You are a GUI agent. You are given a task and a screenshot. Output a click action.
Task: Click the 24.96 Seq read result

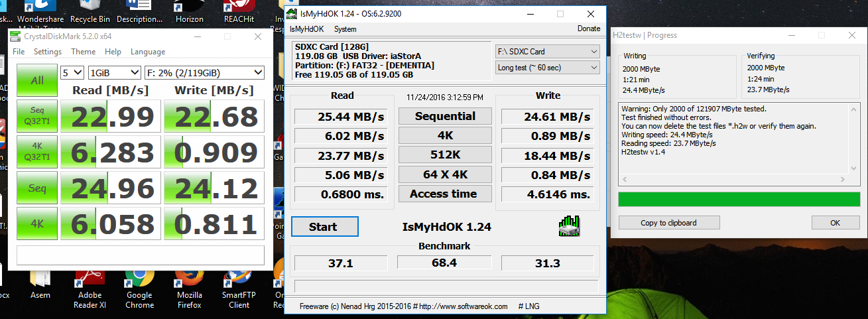(111, 188)
